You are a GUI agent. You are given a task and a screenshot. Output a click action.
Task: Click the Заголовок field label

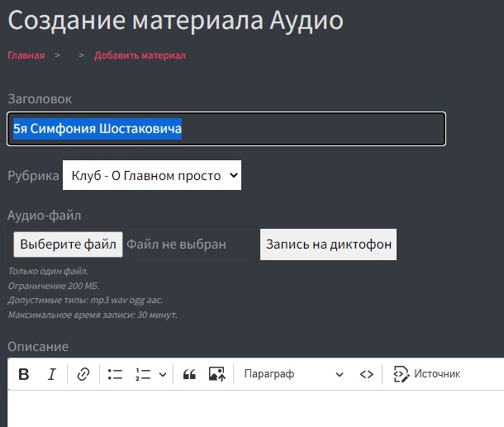click(40, 99)
